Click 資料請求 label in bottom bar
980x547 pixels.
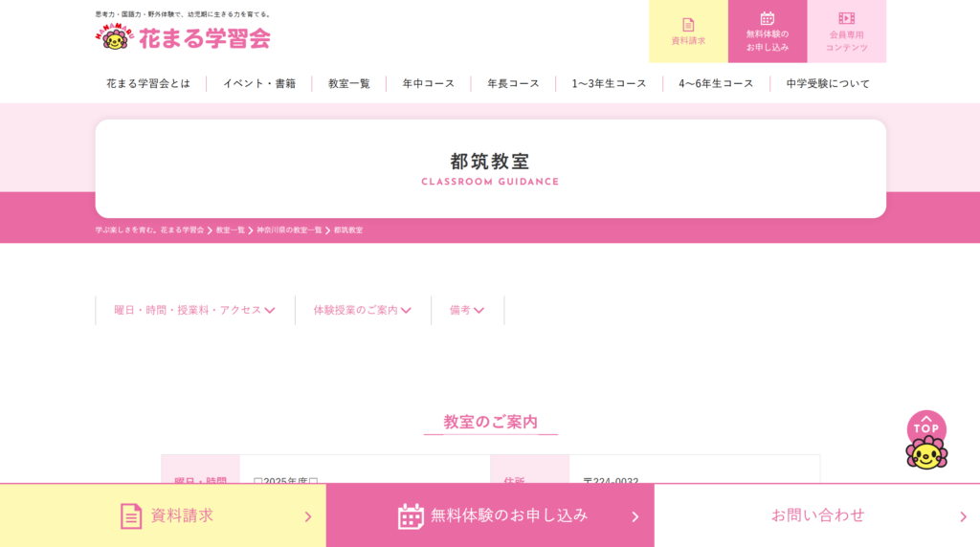click(182, 515)
